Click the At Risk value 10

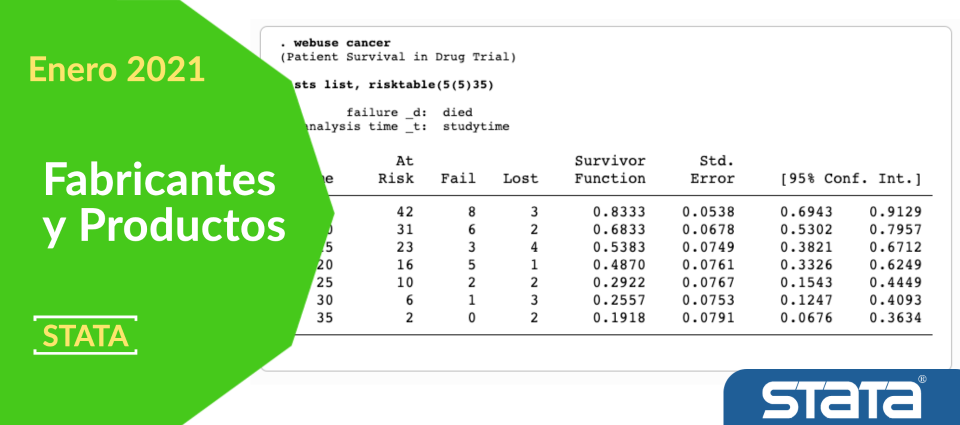pyautogui.click(x=405, y=283)
